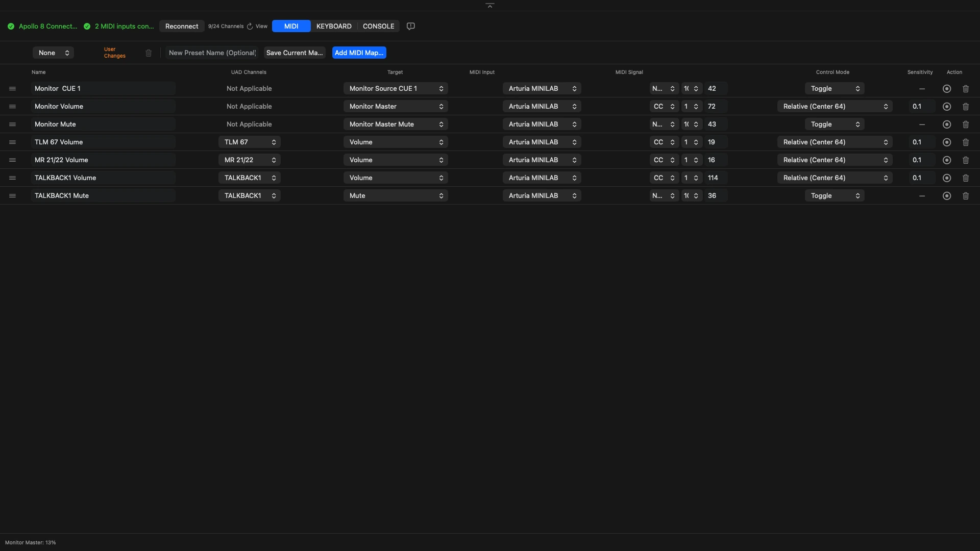Click the learn icon for TLM 67 Volume
980x551 pixels.
point(947,142)
